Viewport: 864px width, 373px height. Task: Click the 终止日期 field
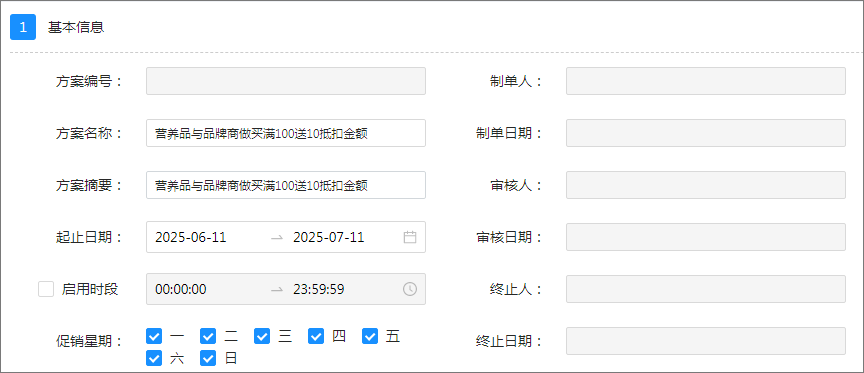[706, 341]
